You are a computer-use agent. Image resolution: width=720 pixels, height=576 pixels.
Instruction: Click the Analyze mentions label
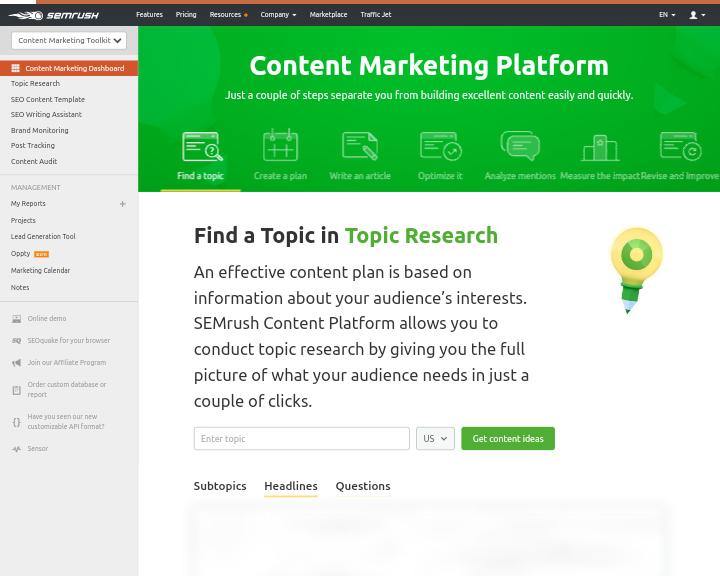tap(520, 176)
